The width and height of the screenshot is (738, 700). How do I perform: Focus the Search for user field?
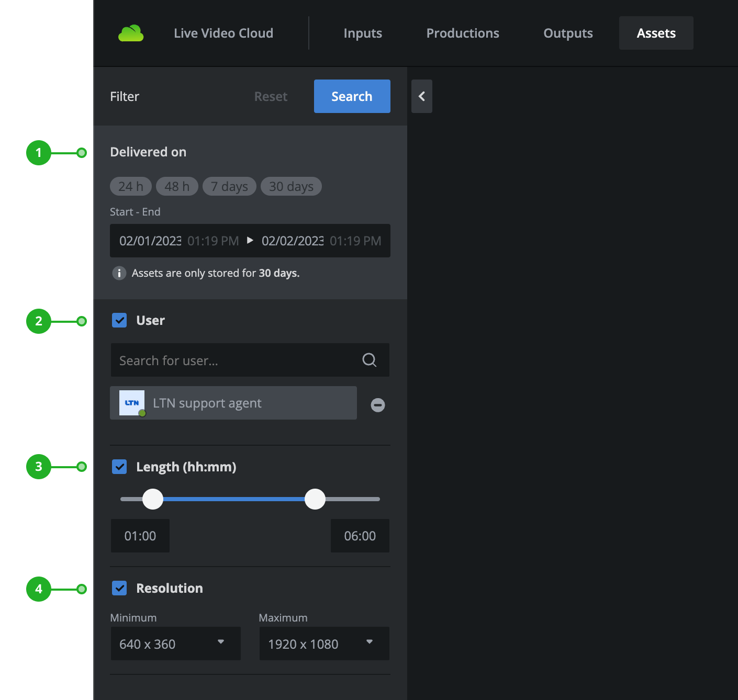point(236,360)
